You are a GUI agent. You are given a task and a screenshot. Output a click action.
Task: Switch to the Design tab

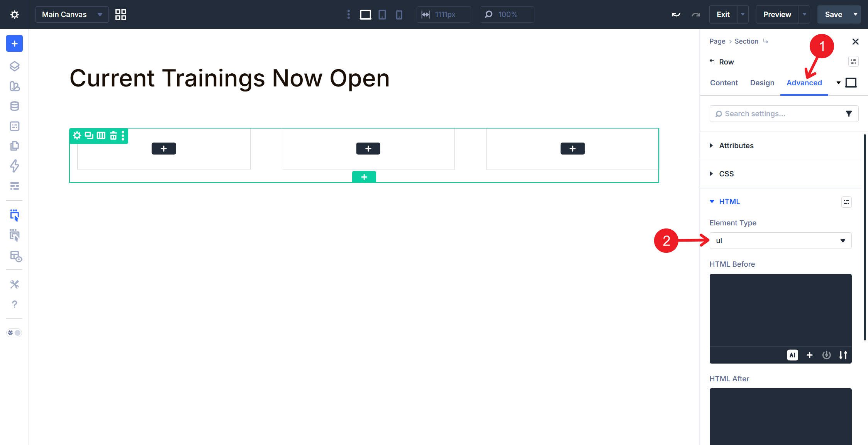[x=762, y=83]
